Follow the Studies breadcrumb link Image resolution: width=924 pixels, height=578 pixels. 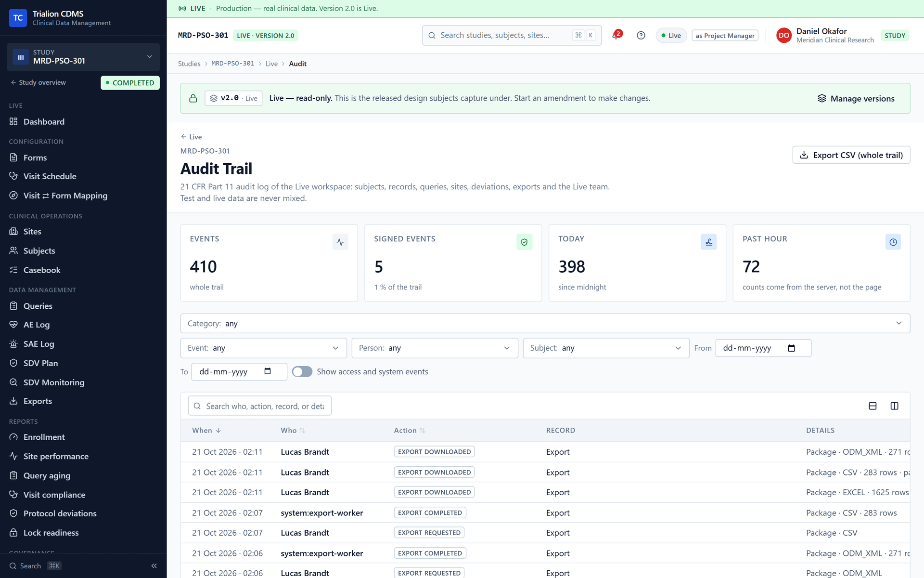tap(189, 64)
